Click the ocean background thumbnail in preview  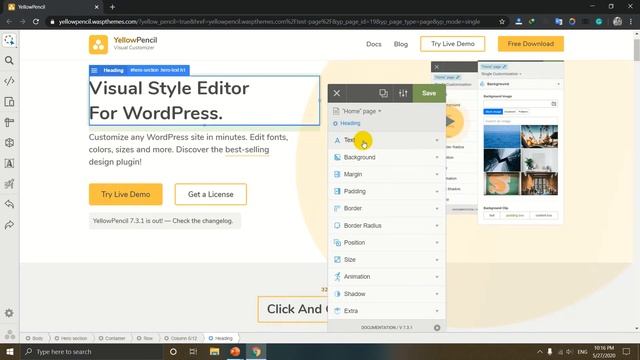coord(502,136)
